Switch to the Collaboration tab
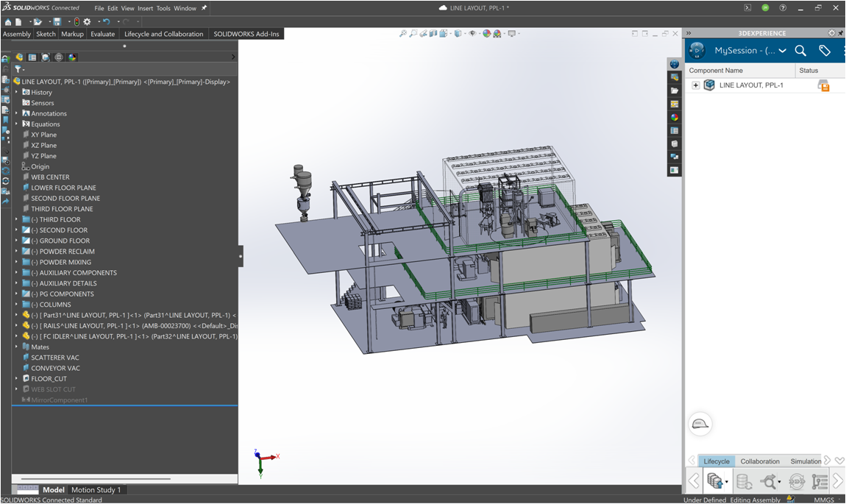846x504 pixels. (760, 461)
